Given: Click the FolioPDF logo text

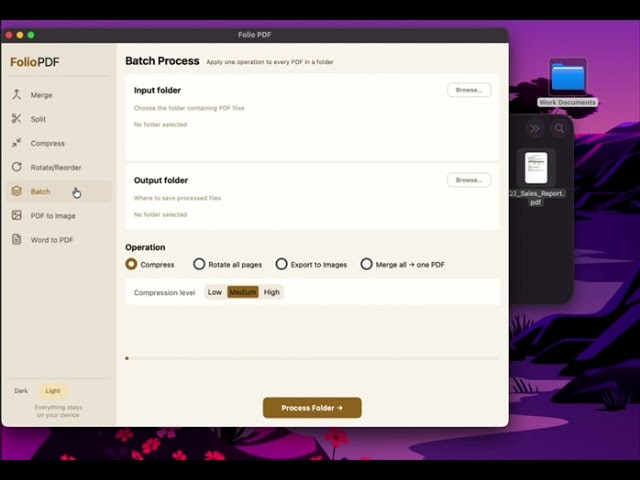Looking at the screenshot, I should (35, 62).
